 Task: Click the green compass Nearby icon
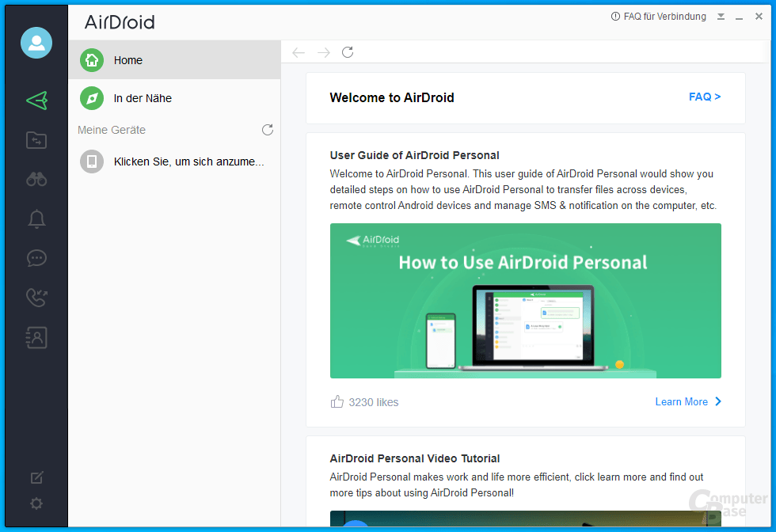(92, 98)
